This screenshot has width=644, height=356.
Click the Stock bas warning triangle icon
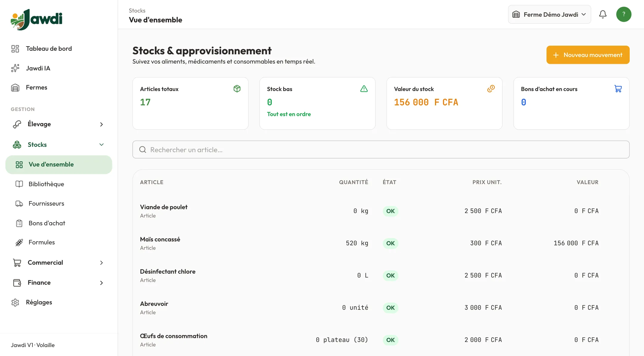pos(364,89)
